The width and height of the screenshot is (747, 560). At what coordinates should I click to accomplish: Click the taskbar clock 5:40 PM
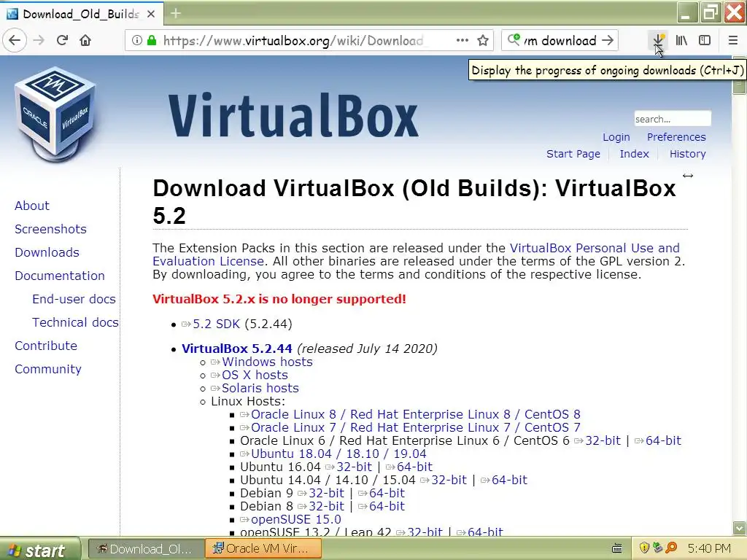click(x=709, y=548)
